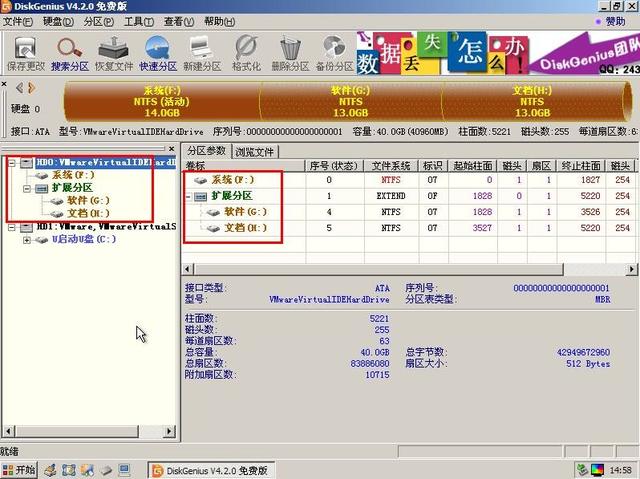This screenshot has height=479, width=640.
Task: Click the 卷标 column header
Action: tap(244, 166)
